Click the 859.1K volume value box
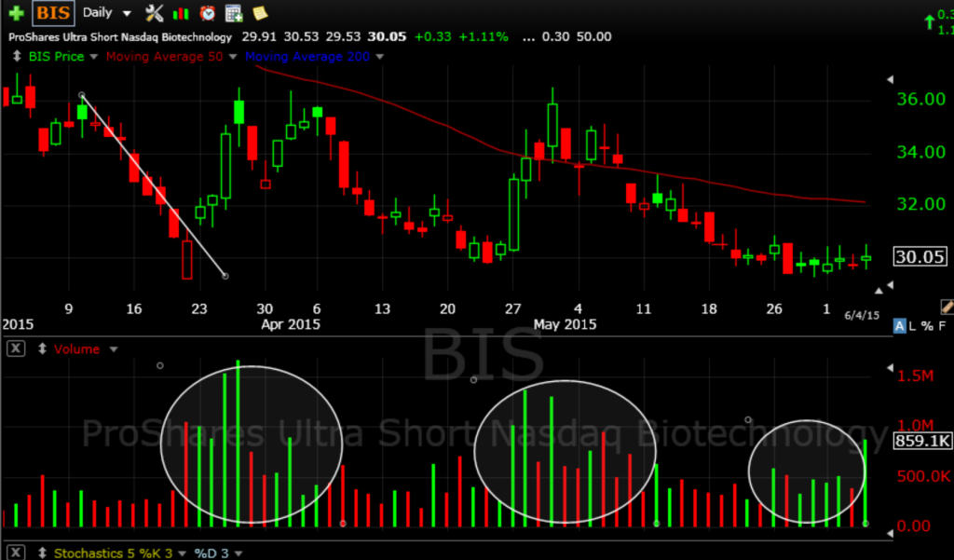 (921, 441)
